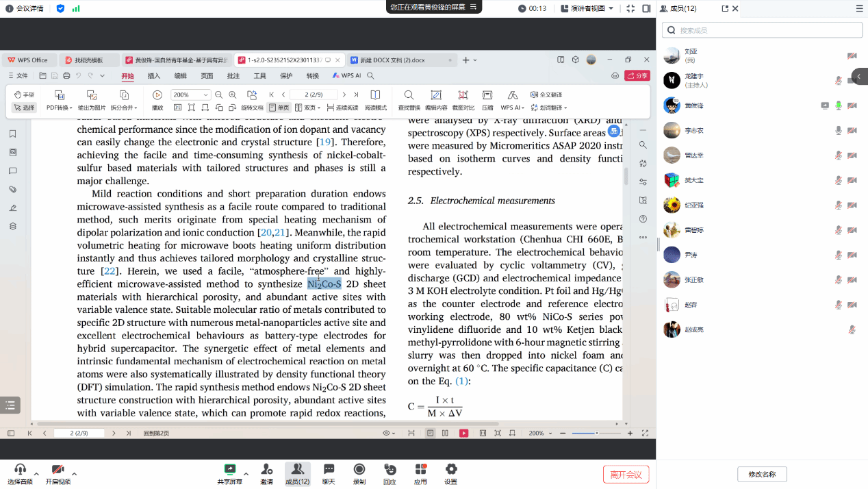Open the 设置 settings gear in the meeting bar
Screen dimensions: 868x489
(x=450, y=473)
